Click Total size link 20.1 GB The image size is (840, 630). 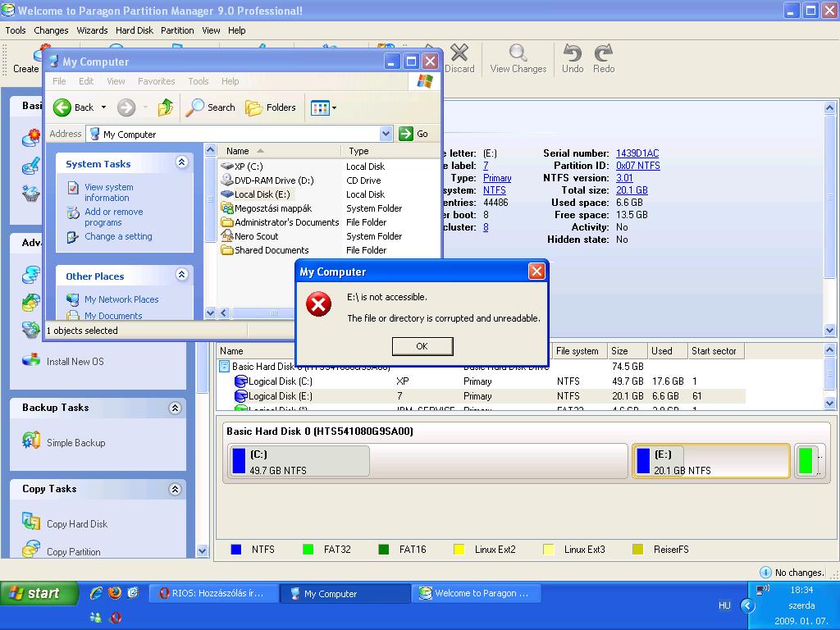pos(632,190)
